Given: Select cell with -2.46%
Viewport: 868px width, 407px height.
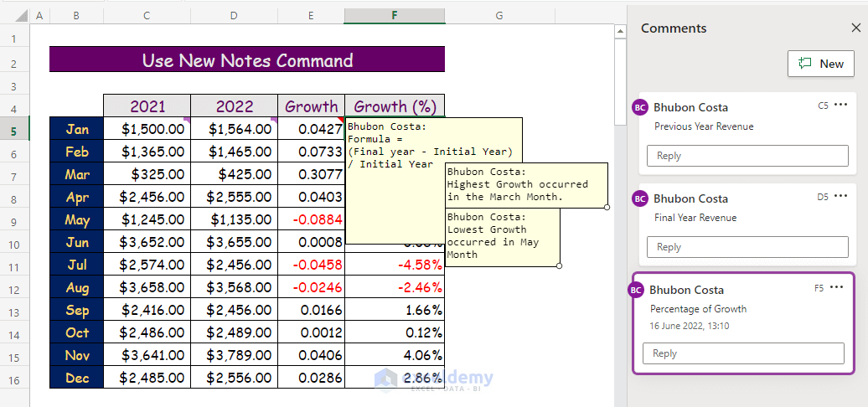Looking at the screenshot, I should click(x=395, y=287).
